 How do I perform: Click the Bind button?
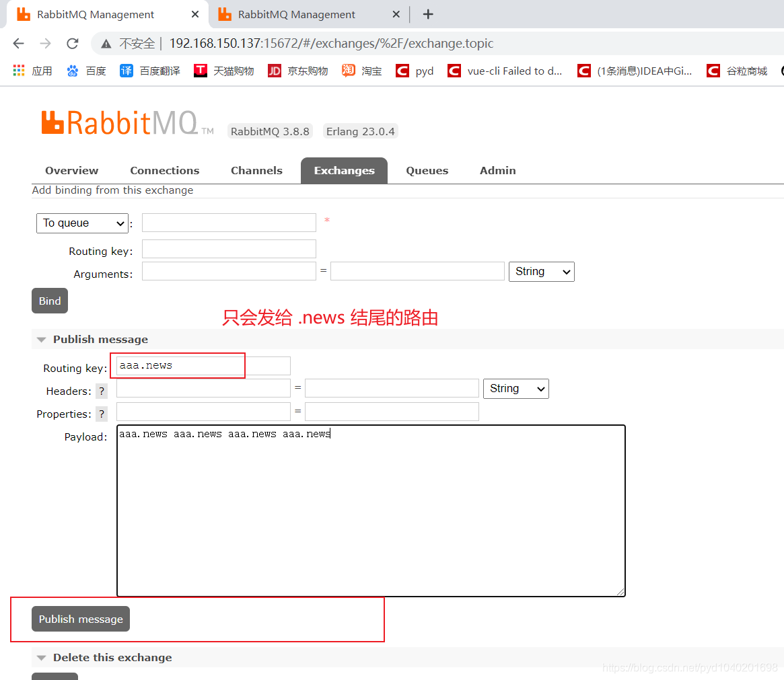click(50, 301)
